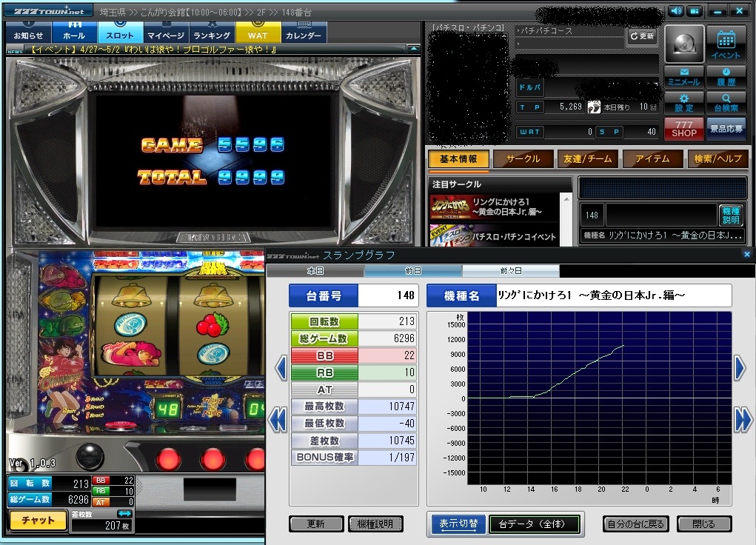Open the ランキング tab
Image resolution: width=756 pixels, height=545 pixels.
pyautogui.click(x=212, y=33)
